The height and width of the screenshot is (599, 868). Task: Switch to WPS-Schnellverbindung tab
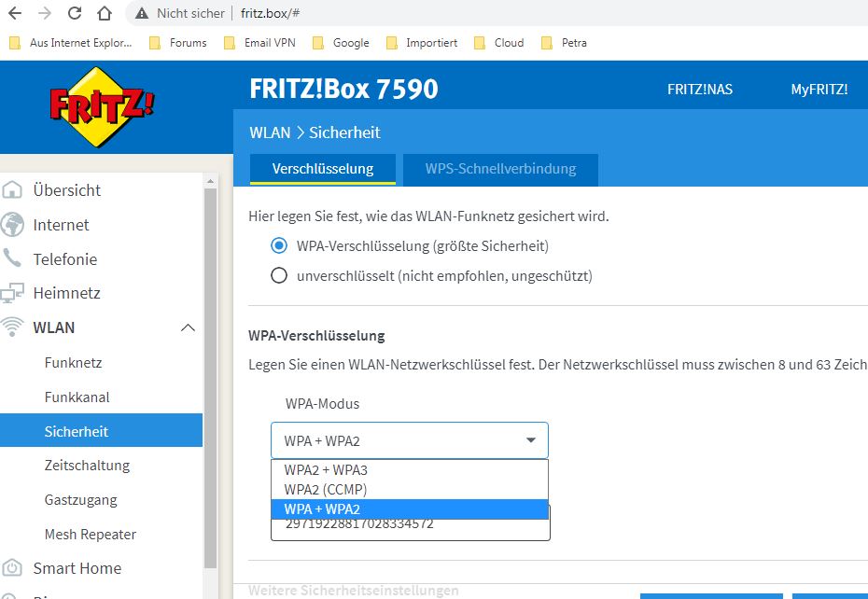tap(500, 169)
